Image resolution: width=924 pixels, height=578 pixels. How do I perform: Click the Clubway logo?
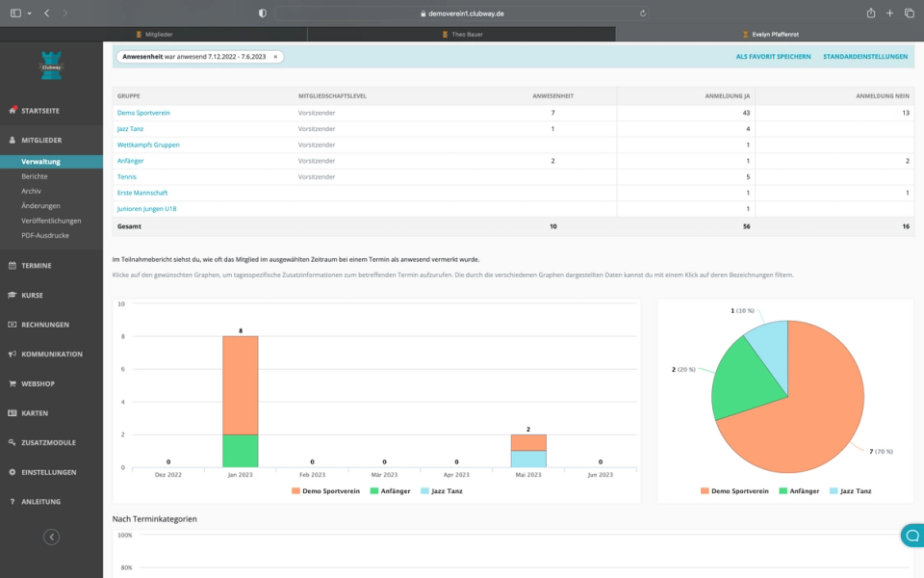click(51, 66)
